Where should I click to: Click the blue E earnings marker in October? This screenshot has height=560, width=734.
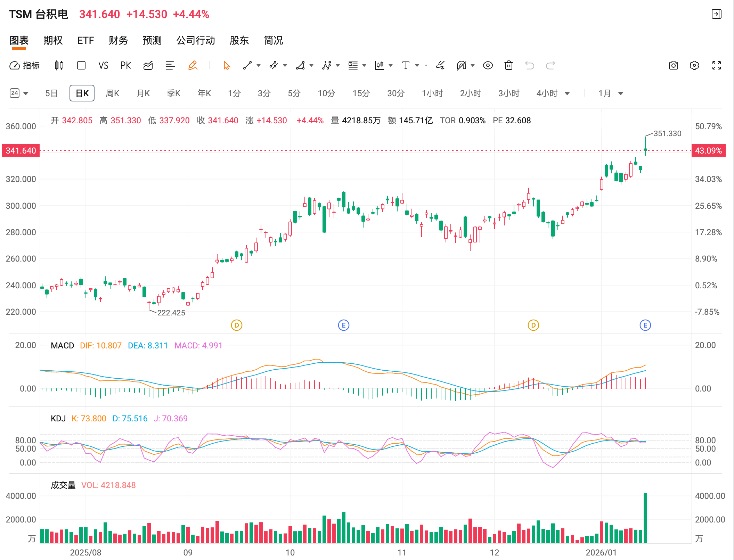[x=343, y=325]
